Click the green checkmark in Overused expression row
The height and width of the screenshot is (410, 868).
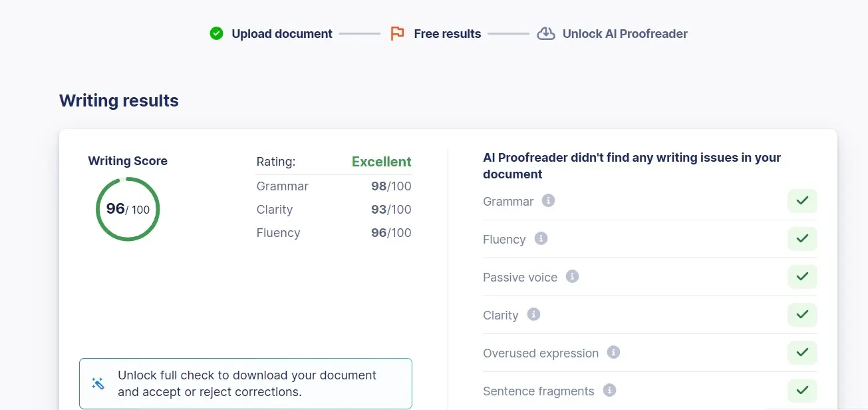(x=802, y=353)
